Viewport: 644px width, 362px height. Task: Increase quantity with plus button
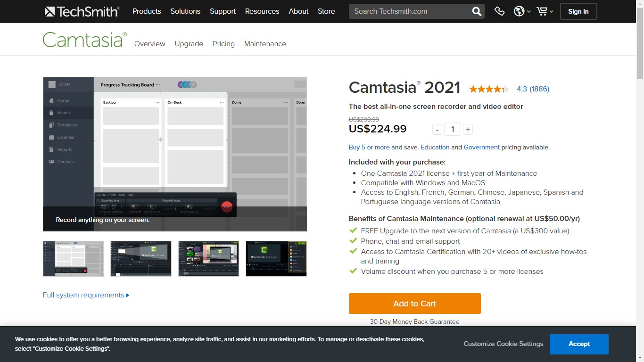pos(468,130)
